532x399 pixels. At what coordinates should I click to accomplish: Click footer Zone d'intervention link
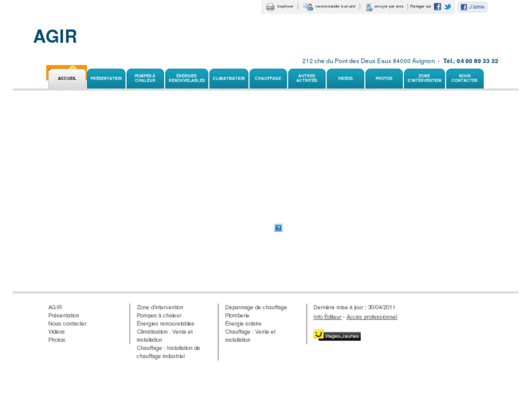(x=160, y=307)
